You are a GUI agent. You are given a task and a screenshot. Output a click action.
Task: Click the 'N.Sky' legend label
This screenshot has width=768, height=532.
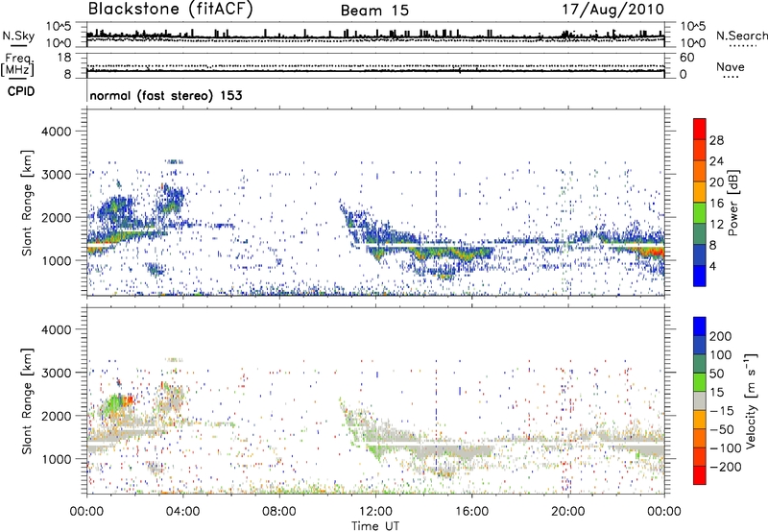[x=18, y=36]
